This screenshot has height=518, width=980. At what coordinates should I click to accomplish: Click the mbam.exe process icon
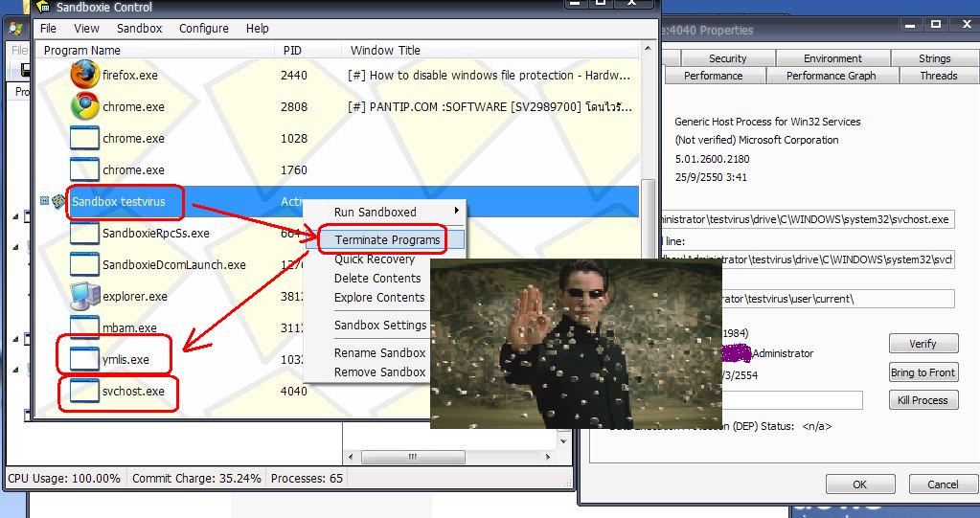(84, 327)
